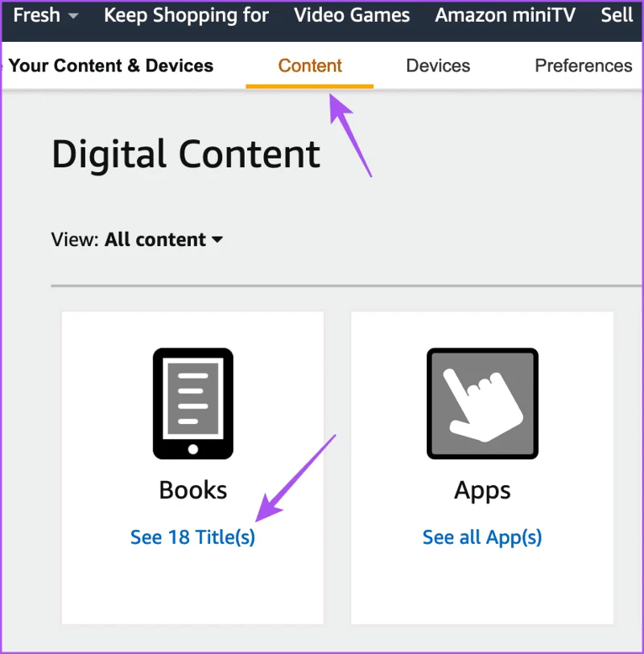Click the Digital Content heading
The image size is (644, 654).
[x=186, y=155]
